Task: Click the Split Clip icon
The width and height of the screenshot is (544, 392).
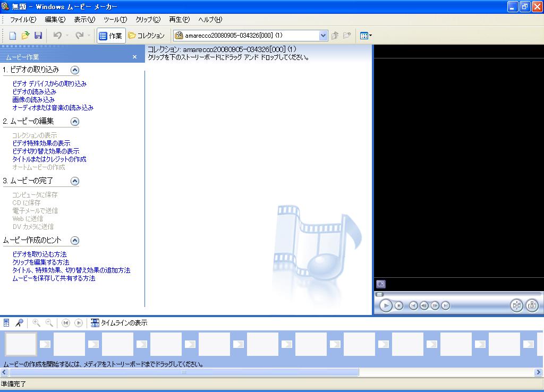Action: [x=516, y=305]
